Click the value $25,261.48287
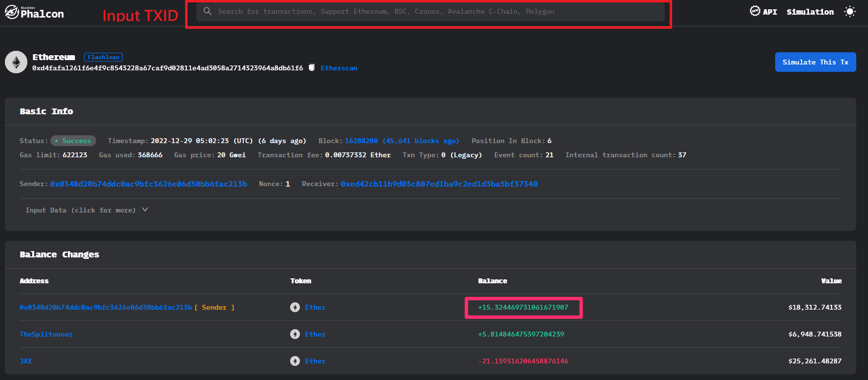 pyautogui.click(x=815, y=361)
